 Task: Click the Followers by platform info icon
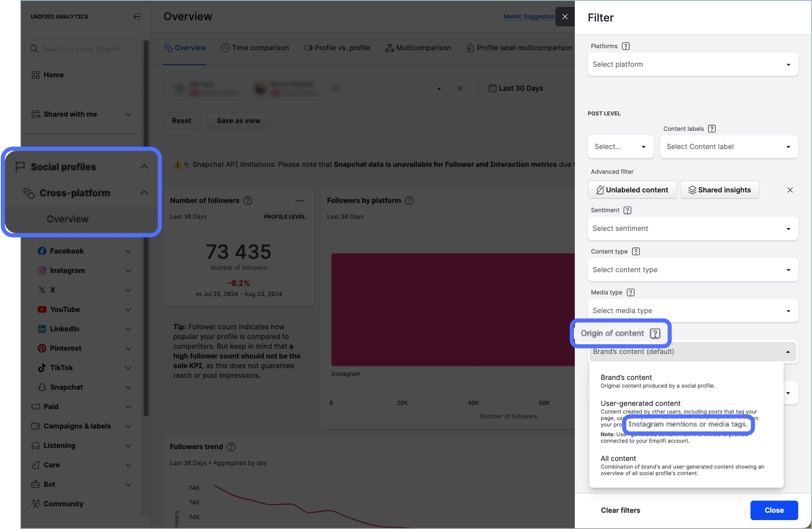(409, 201)
